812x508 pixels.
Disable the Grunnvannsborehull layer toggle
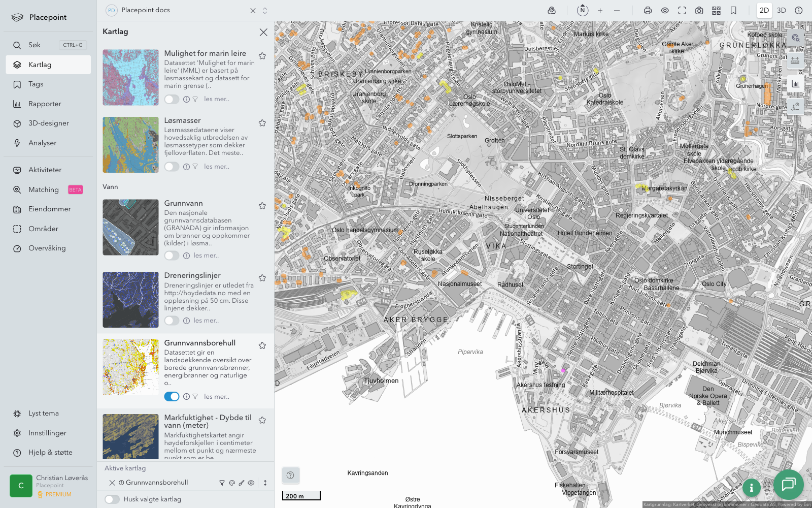point(172,397)
